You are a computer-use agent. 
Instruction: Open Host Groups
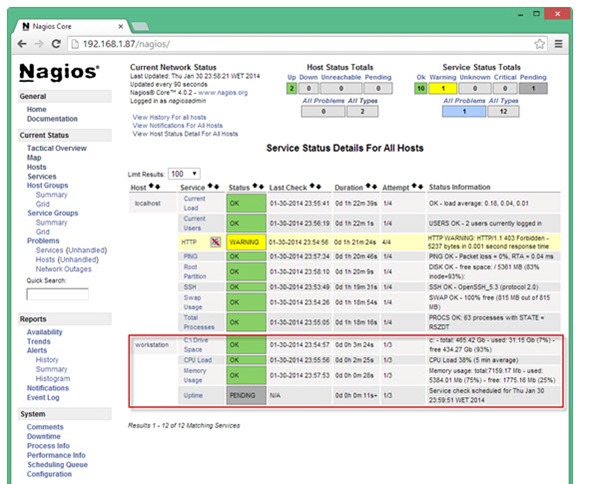tap(47, 186)
